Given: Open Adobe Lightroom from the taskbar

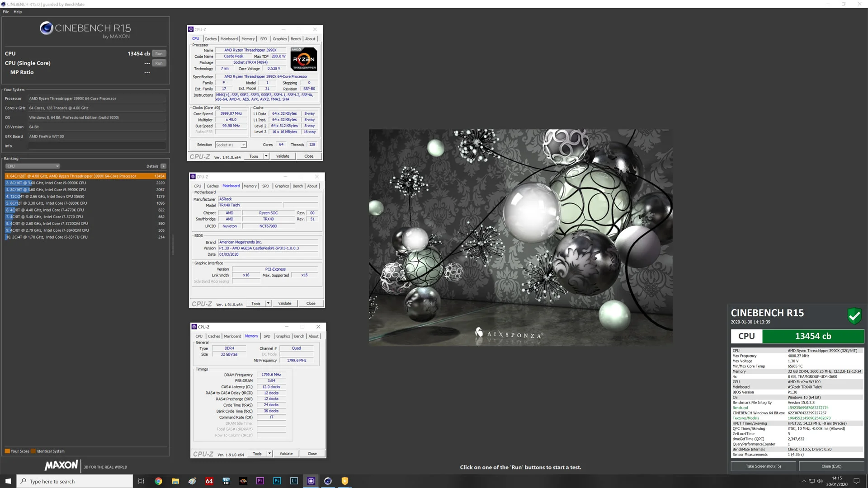Looking at the screenshot, I should pyautogui.click(x=294, y=481).
